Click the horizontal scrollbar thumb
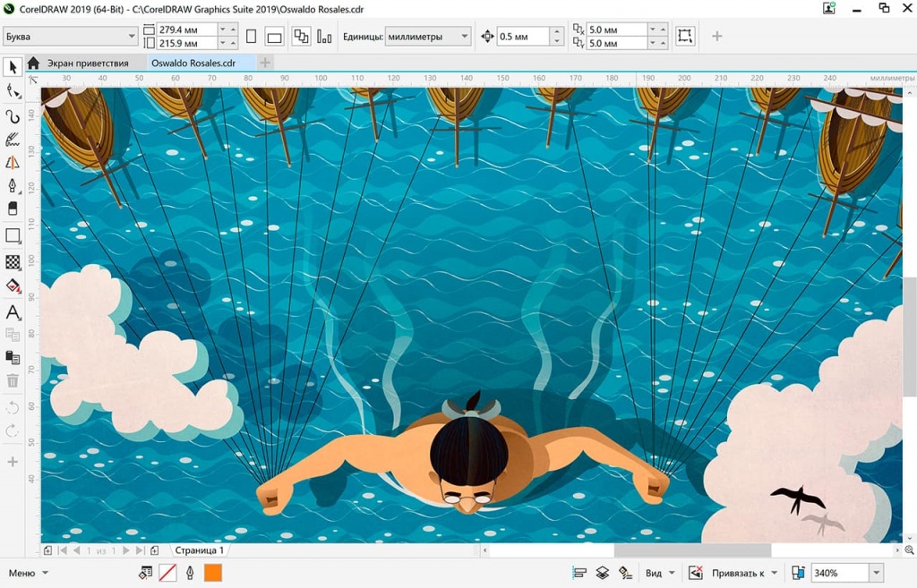The image size is (917, 588). [692, 550]
